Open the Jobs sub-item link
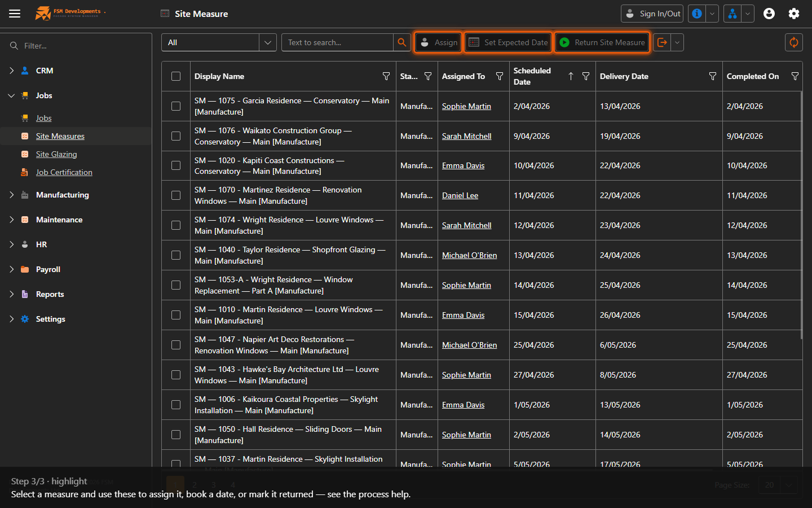Screen dimensions: 812x508 pyautogui.click(x=43, y=118)
